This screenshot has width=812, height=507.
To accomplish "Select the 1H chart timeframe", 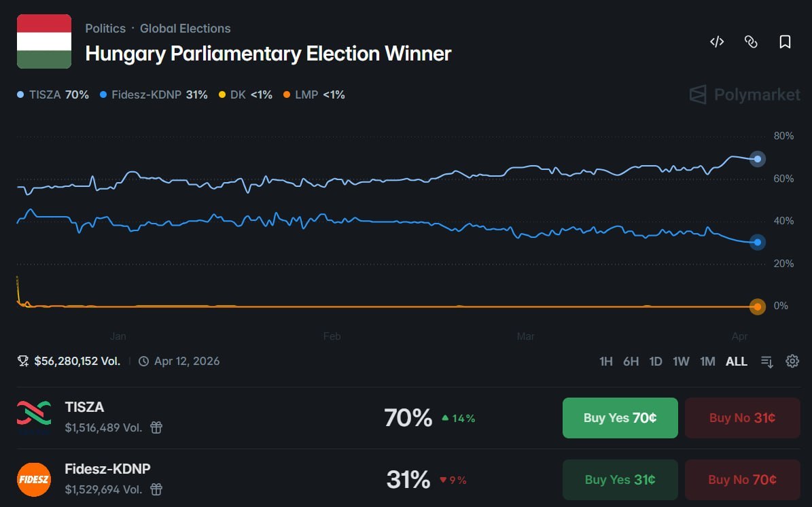I will pos(606,362).
